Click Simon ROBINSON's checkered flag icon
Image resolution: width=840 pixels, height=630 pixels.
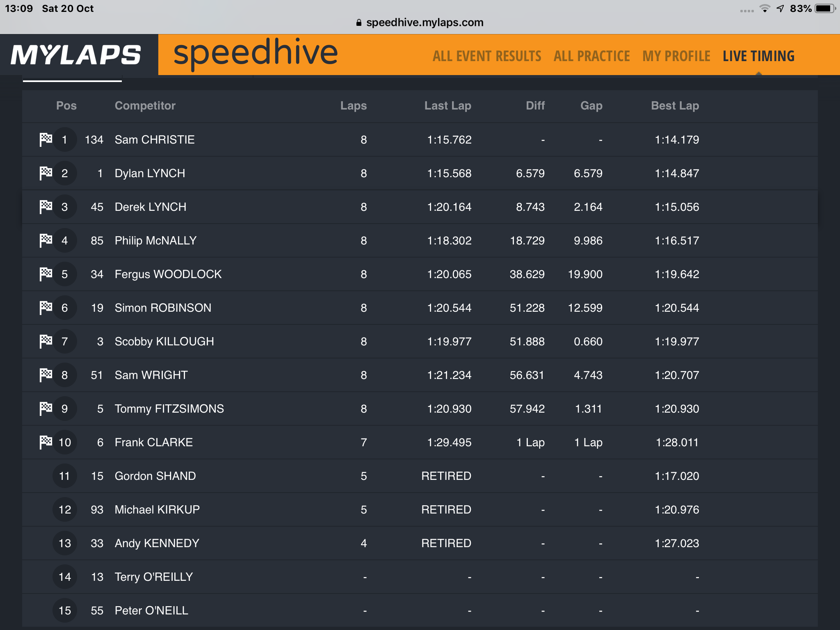(x=46, y=308)
